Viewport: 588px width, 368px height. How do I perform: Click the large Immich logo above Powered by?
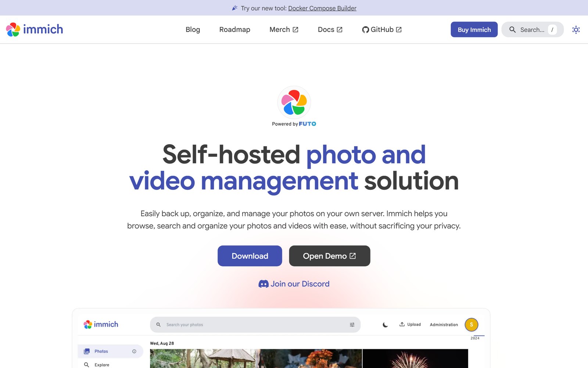(x=294, y=102)
